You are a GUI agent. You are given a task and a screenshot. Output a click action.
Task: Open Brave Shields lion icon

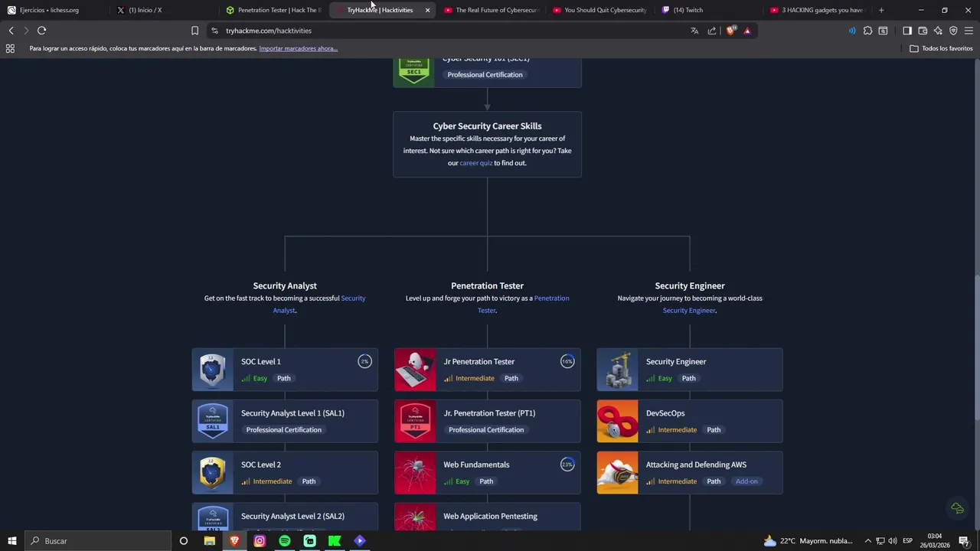pyautogui.click(x=730, y=31)
